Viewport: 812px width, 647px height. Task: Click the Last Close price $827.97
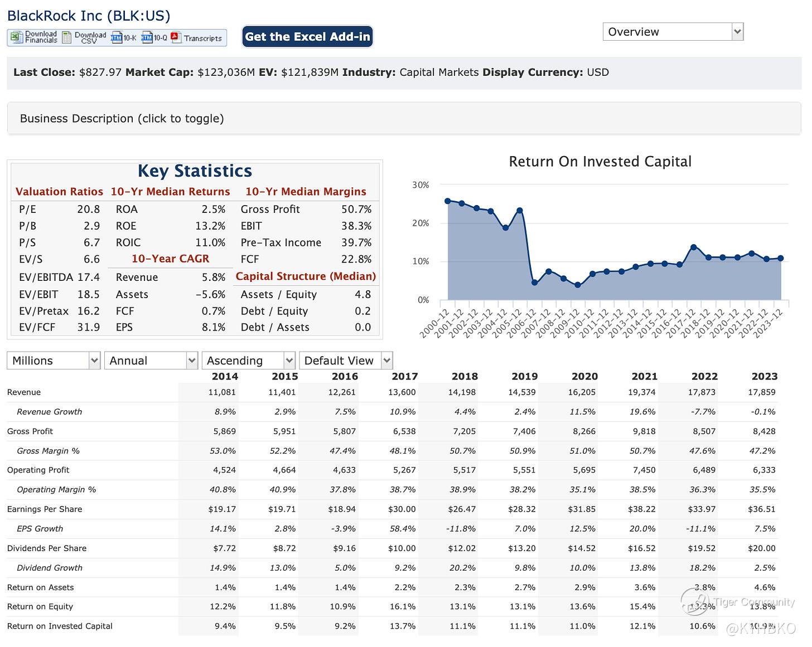pyautogui.click(x=100, y=72)
